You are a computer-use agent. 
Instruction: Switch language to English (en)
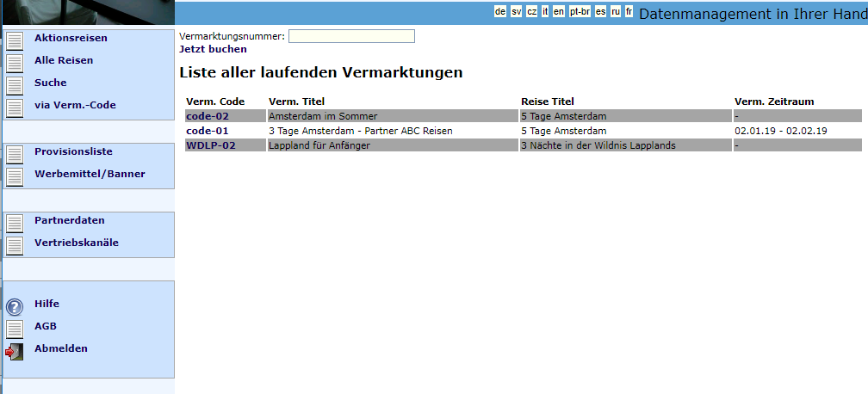point(559,11)
